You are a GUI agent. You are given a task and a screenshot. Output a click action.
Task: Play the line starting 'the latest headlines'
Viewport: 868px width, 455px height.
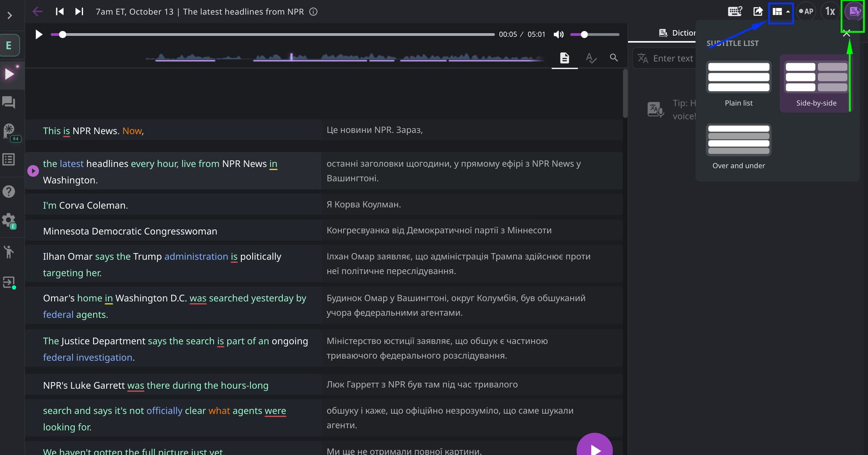(x=33, y=171)
